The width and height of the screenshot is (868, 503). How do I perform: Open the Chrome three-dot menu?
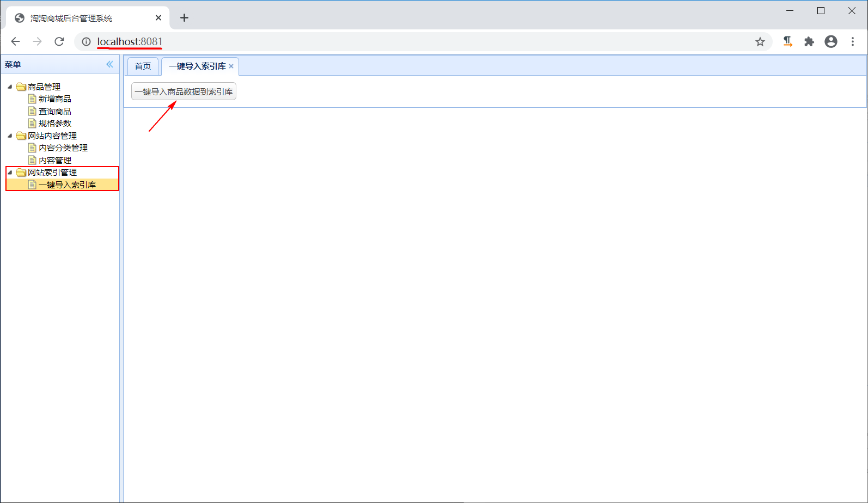[x=853, y=41]
